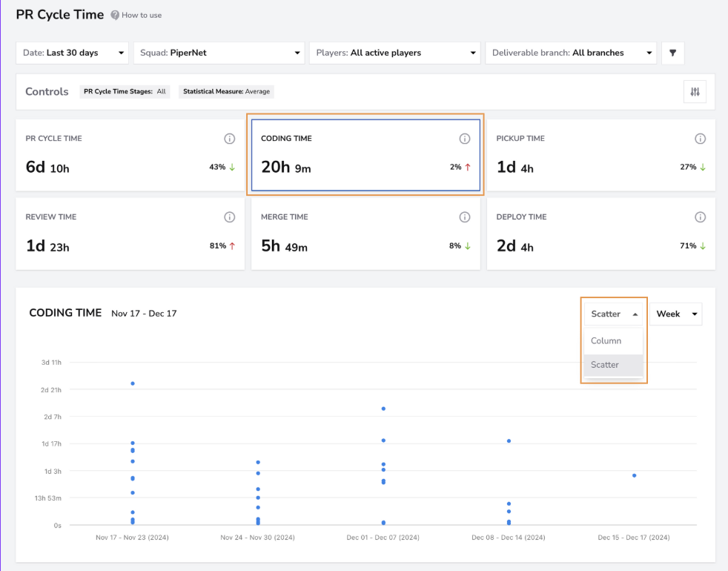The width and height of the screenshot is (728, 571).
Task: Click the Dec 01 - Dec 07 (2024) axis label
Action: coord(383,538)
